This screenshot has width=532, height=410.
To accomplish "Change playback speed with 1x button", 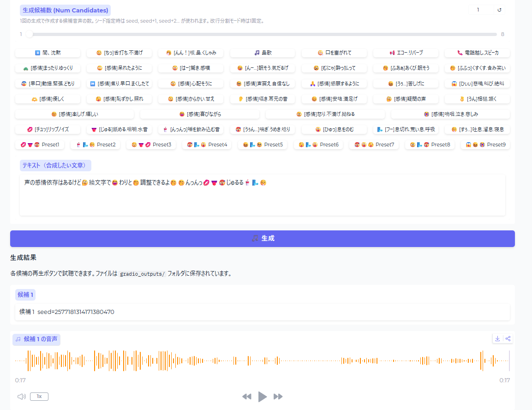I will tap(39, 397).
